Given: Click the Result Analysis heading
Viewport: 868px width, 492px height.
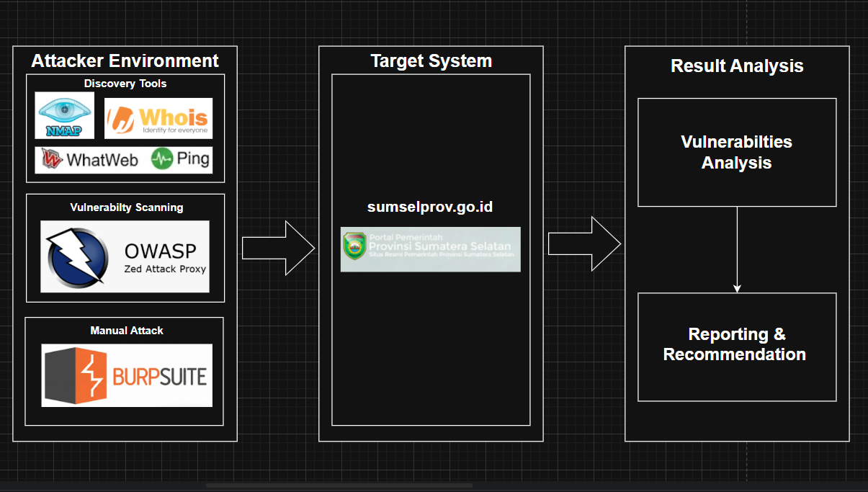Looking at the screenshot, I should tap(737, 66).
